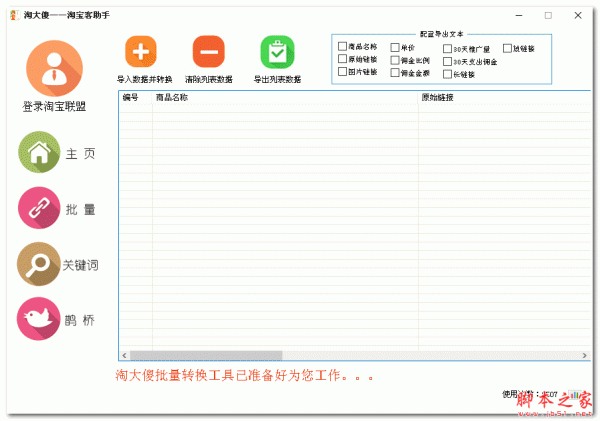Viewport: 600px width, 421px height.
Task: Open the 关键词 magnifier icon
Action: coord(38,264)
